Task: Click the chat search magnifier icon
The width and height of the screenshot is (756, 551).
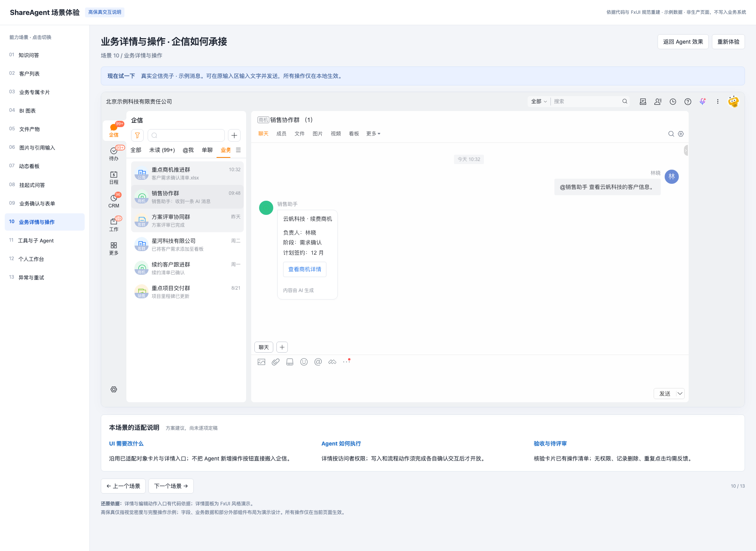Action: 671,134
